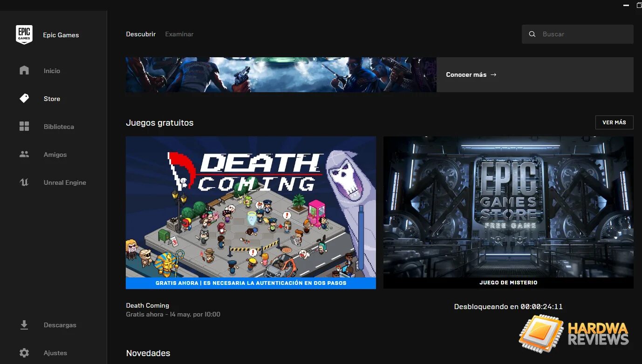Switch to the Descubrir tab
The width and height of the screenshot is (642, 364).
point(141,34)
